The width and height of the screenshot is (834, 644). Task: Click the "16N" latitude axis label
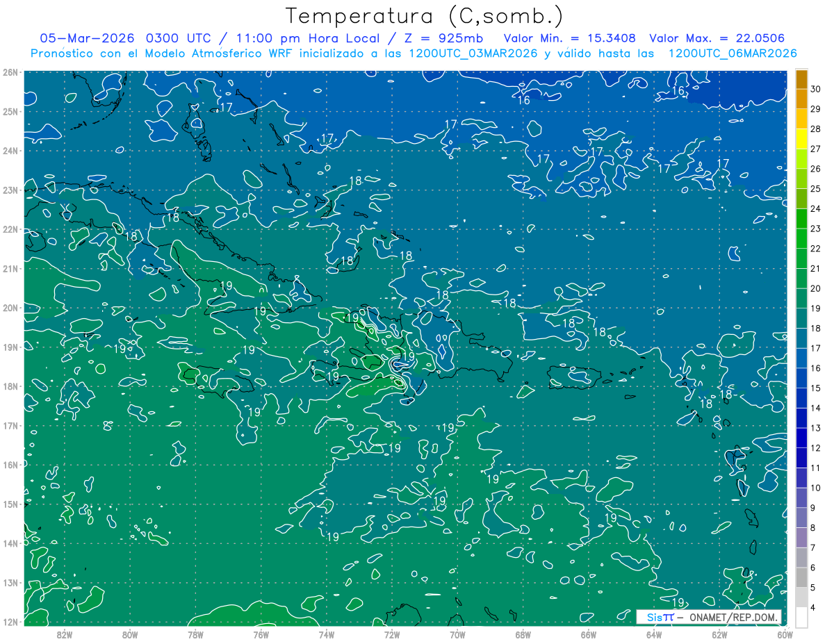10,465
